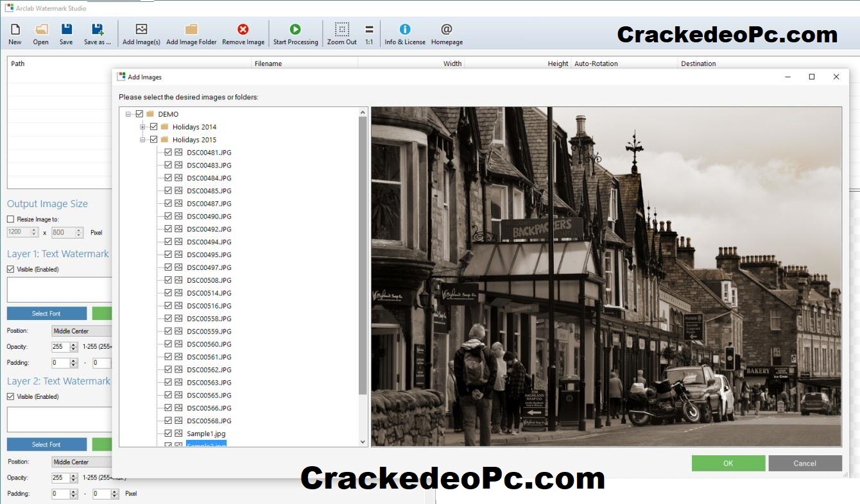Click Layer 2 Select Font button
This screenshot has width=860, height=504.
coord(47,444)
